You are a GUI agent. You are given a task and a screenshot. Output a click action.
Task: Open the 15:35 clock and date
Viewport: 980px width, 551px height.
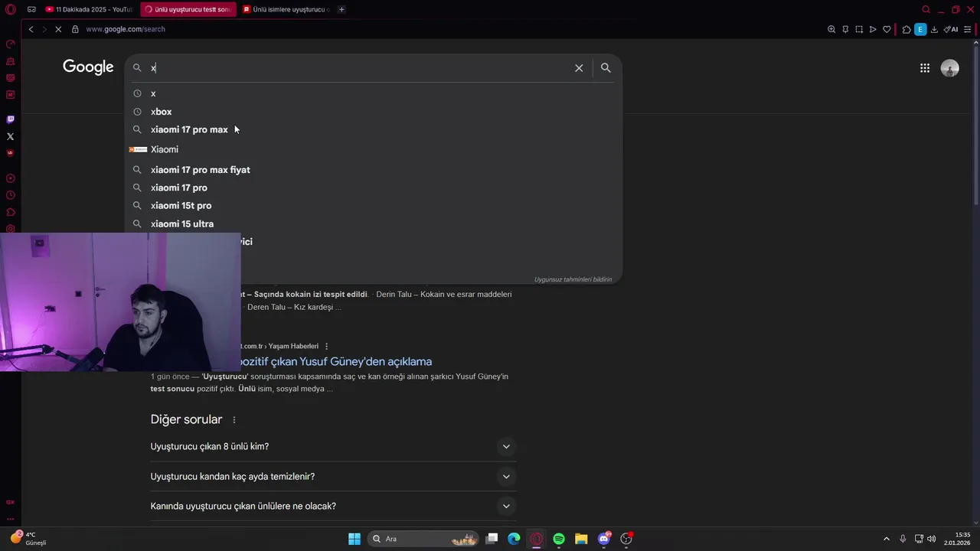click(x=957, y=539)
